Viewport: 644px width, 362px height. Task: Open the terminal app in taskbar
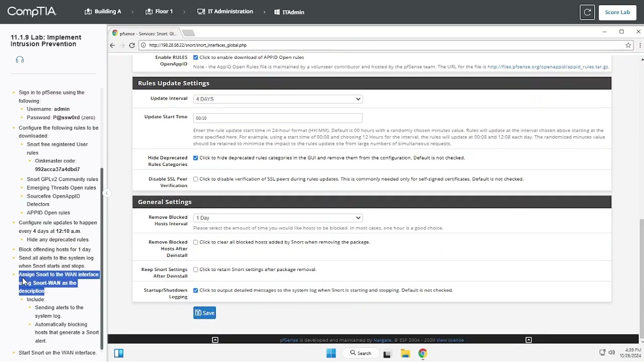point(387,353)
